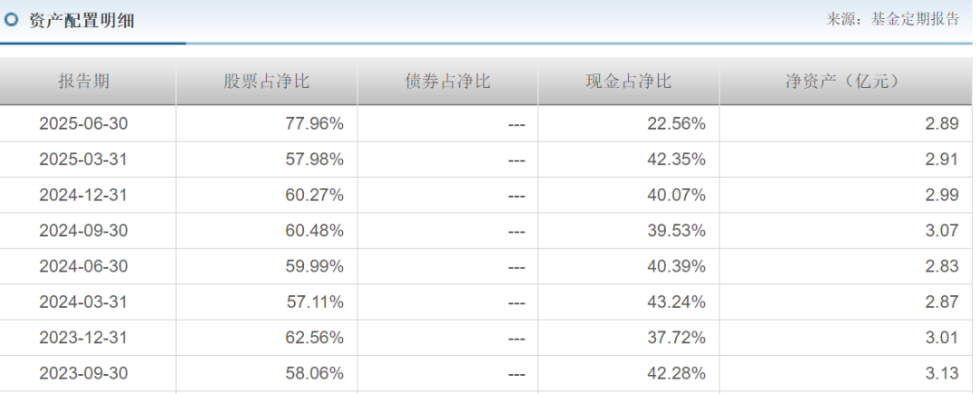Click the 22.56% cash ratio value
Viewport: 980px width, 394px height.
[x=676, y=123]
